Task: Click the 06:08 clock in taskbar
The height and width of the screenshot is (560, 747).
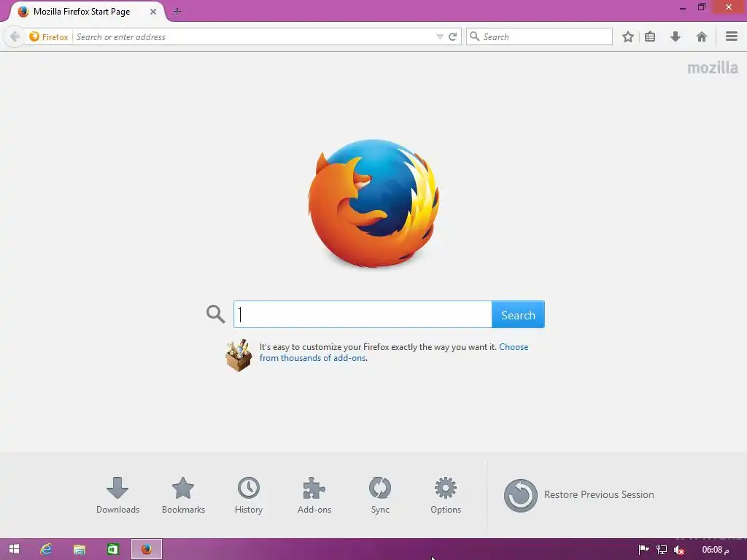Action: [715, 550]
